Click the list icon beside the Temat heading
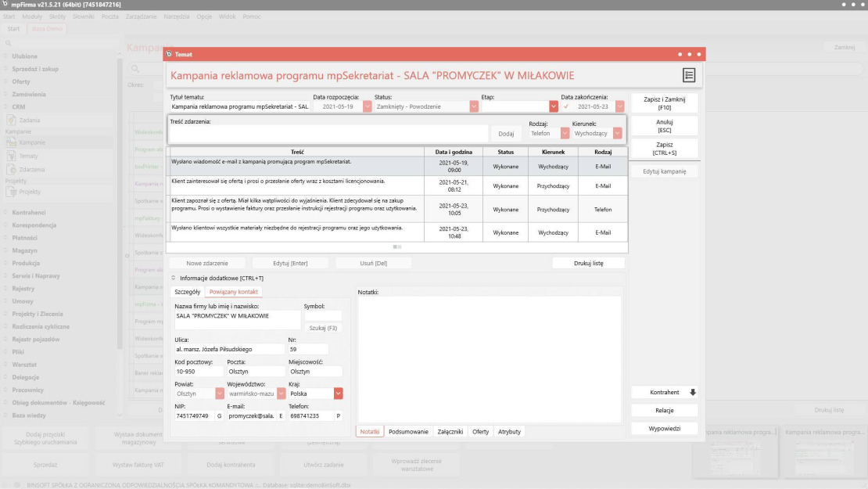This screenshot has width=868, height=489. [689, 75]
